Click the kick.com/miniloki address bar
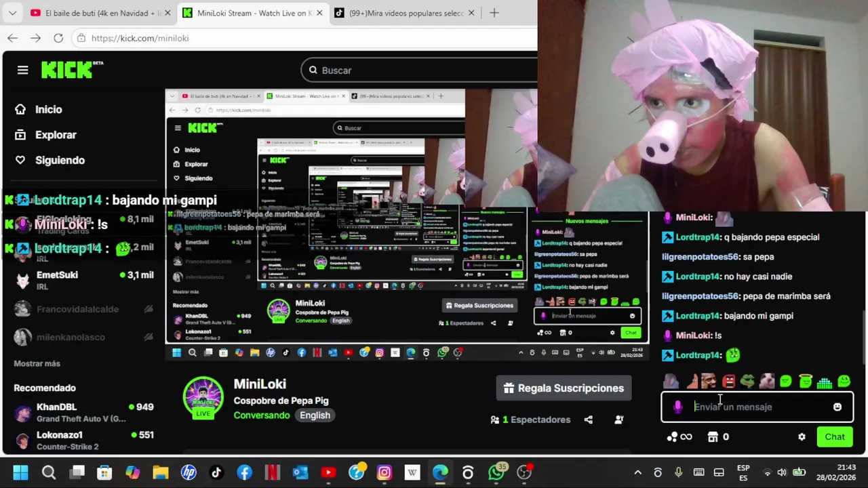 click(x=140, y=38)
